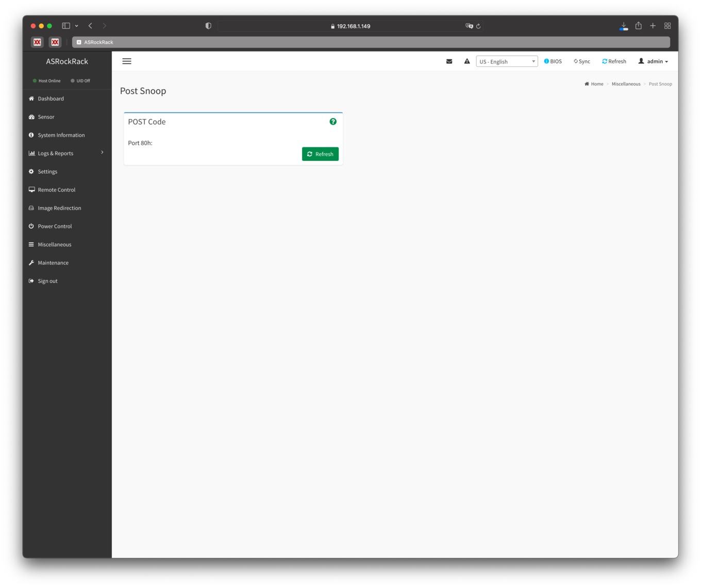The image size is (701, 588).
Task: Click the Miscellaneous breadcrumb link
Action: coord(626,84)
